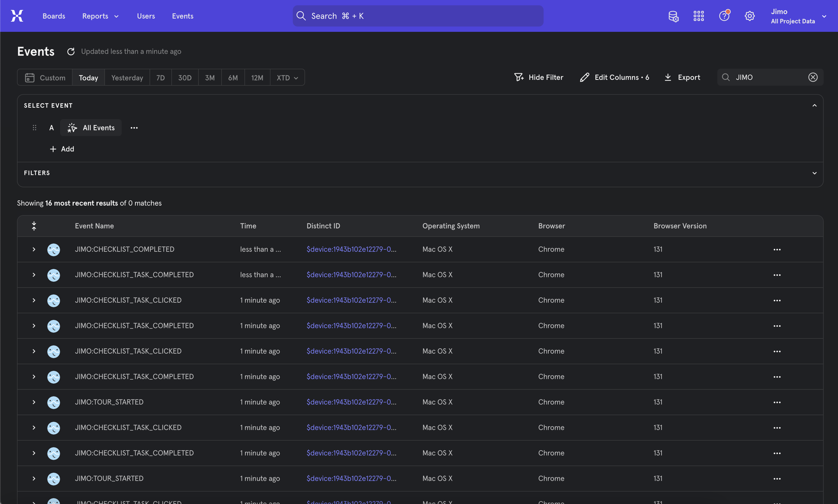Expand the FILTERS section
The width and height of the screenshot is (838, 504).
pyautogui.click(x=814, y=173)
